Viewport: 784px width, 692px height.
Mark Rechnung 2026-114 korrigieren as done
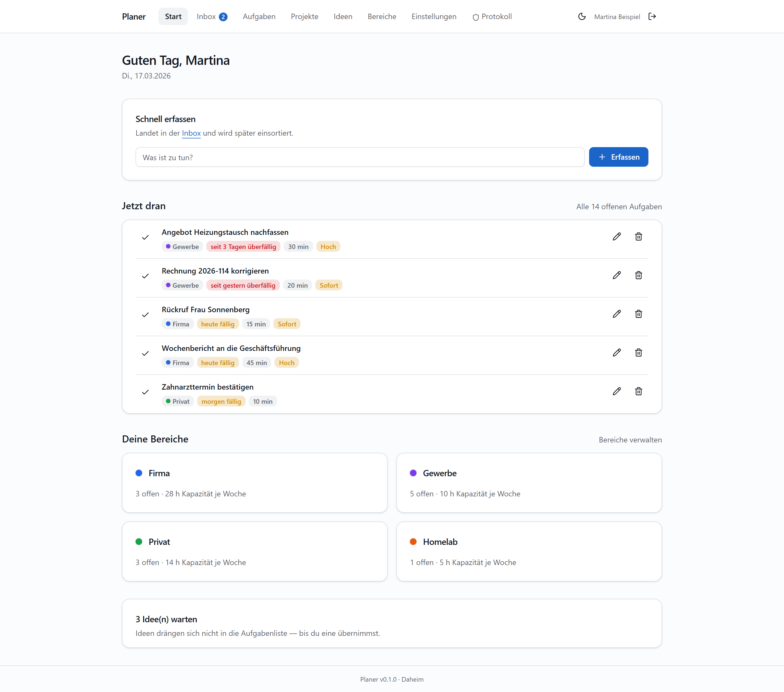145,276
